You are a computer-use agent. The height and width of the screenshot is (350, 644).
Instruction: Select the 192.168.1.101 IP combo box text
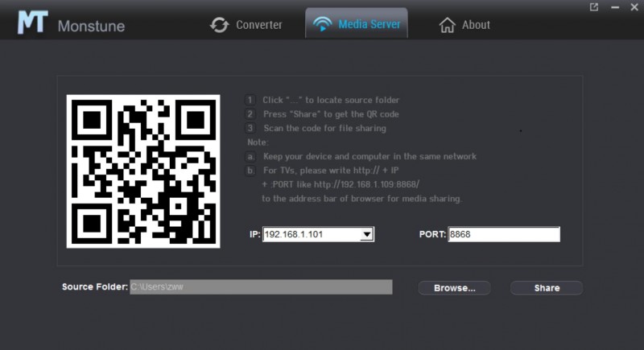pyautogui.click(x=310, y=235)
